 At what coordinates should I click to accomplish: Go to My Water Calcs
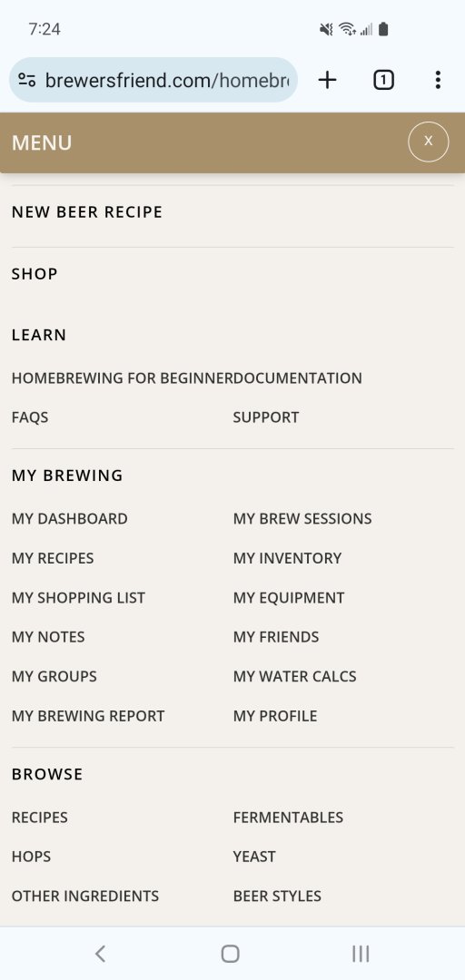(295, 676)
